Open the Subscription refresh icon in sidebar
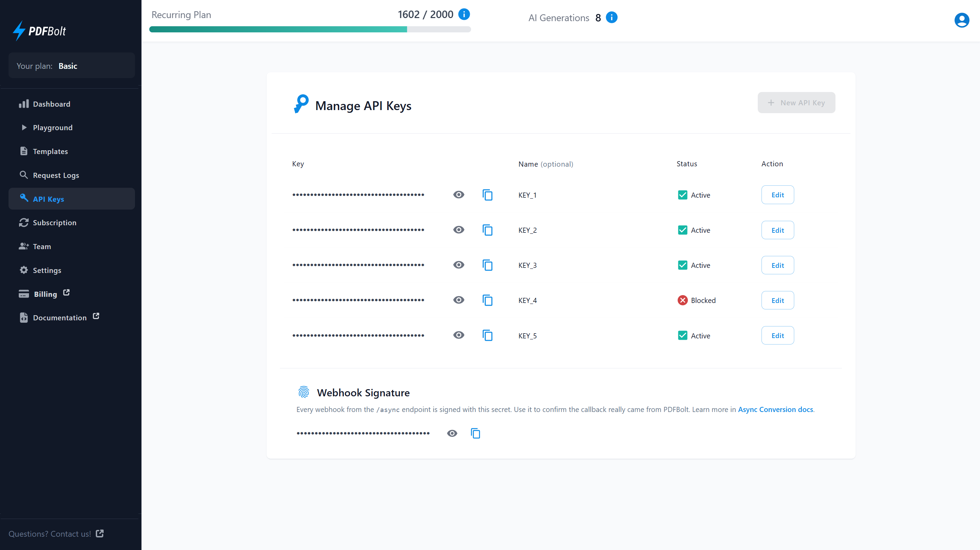 coord(24,223)
